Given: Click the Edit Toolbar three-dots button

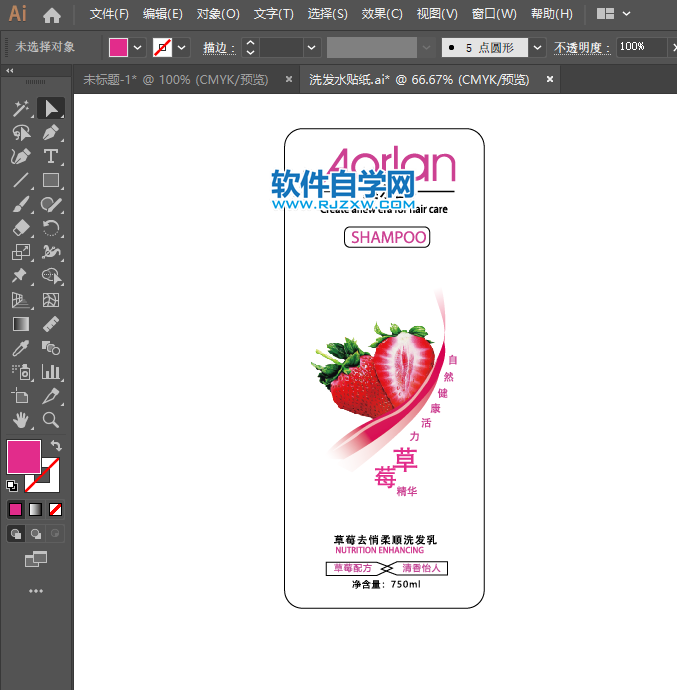Looking at the screenshot, I should (x=36, y=591).
